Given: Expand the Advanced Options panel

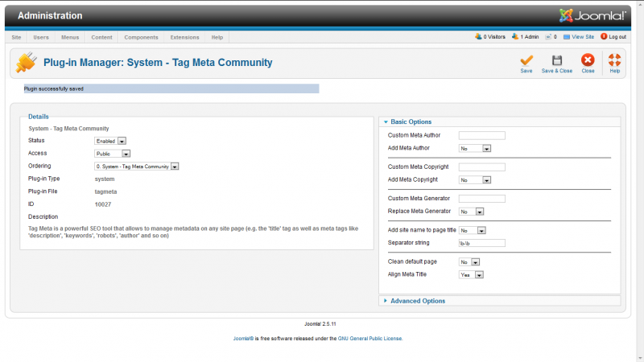Looking at the screenshot, I should point(499,301).
